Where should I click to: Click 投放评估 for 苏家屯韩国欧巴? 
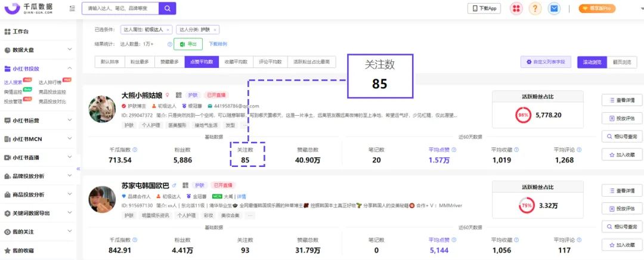(622, 209)
